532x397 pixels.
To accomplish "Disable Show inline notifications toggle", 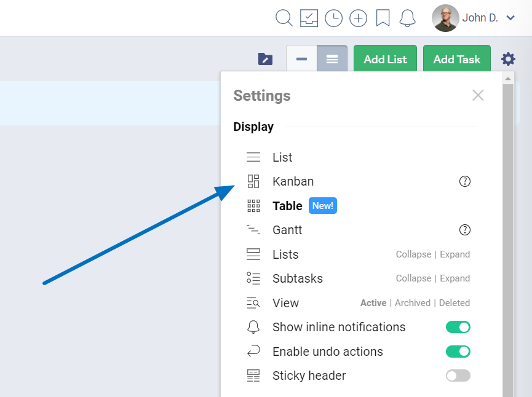I will (x=458, y=327).
